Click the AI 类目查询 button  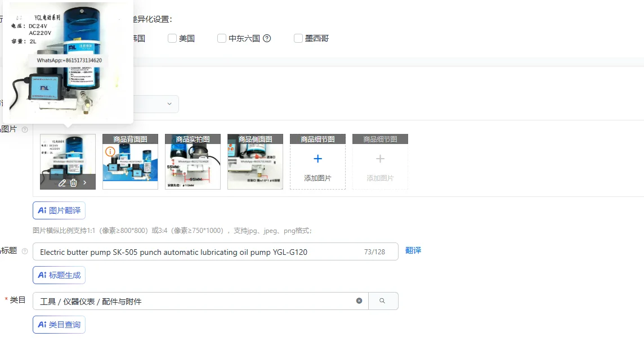[x=59, y=325]
